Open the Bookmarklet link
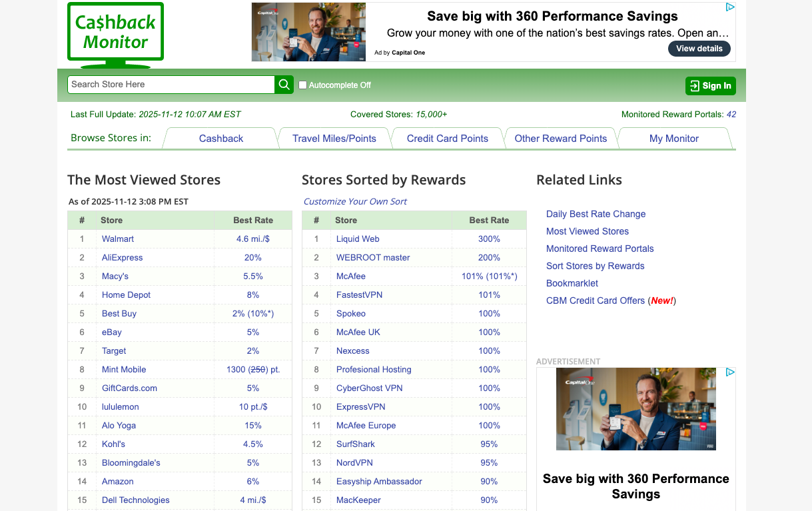The width and height of the screenshot is (812, 511). pyautogui.click(x=572, y=283)
